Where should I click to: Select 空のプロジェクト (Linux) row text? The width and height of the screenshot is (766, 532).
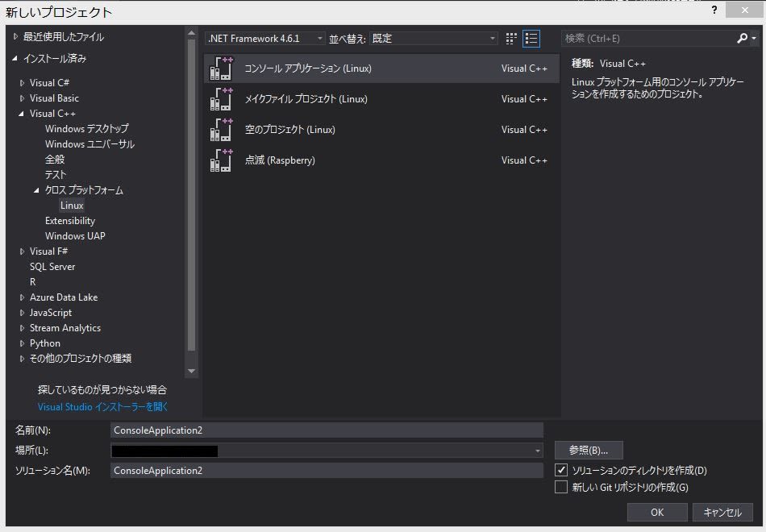289,130
